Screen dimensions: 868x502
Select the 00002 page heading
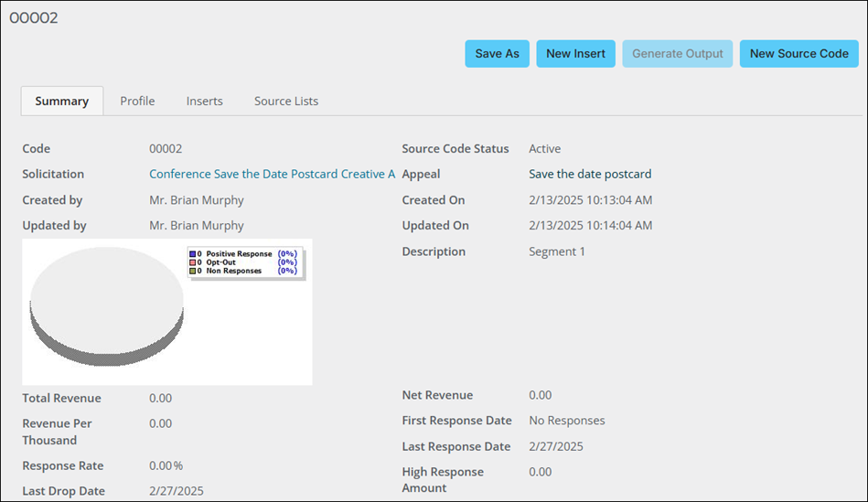pyautogui.click(x=34, y=17)
